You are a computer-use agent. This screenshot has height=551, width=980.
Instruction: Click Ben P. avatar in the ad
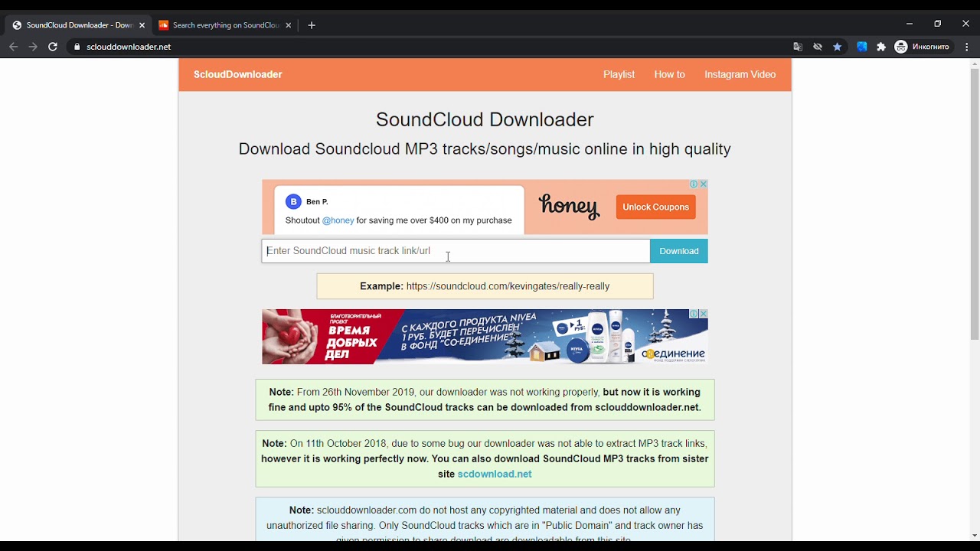click(x=293, y=201)
